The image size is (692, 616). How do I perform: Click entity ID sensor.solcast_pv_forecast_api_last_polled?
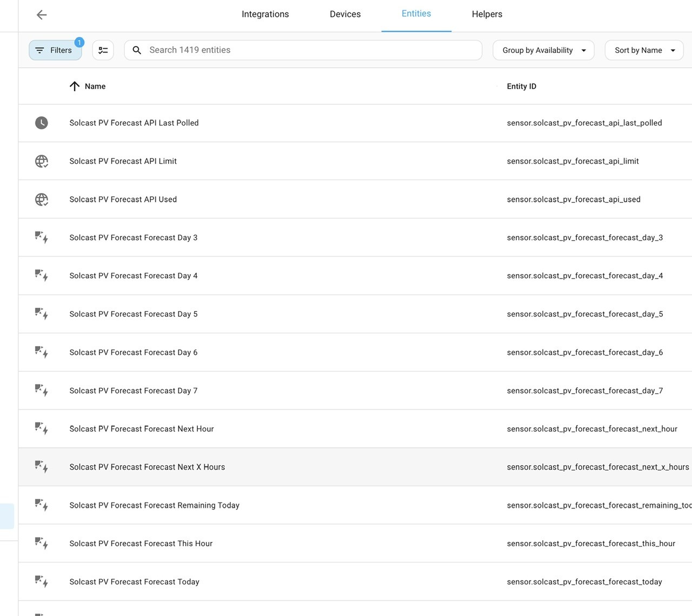click(584, 123)
